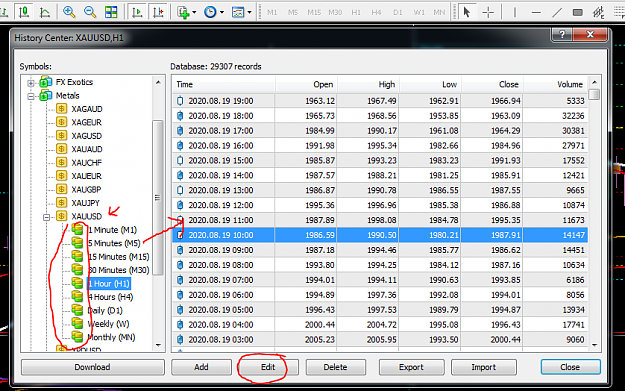Viewport: 625px width, 391px height.
Task: Click the periods clock icon
Action: click(210, 12)
